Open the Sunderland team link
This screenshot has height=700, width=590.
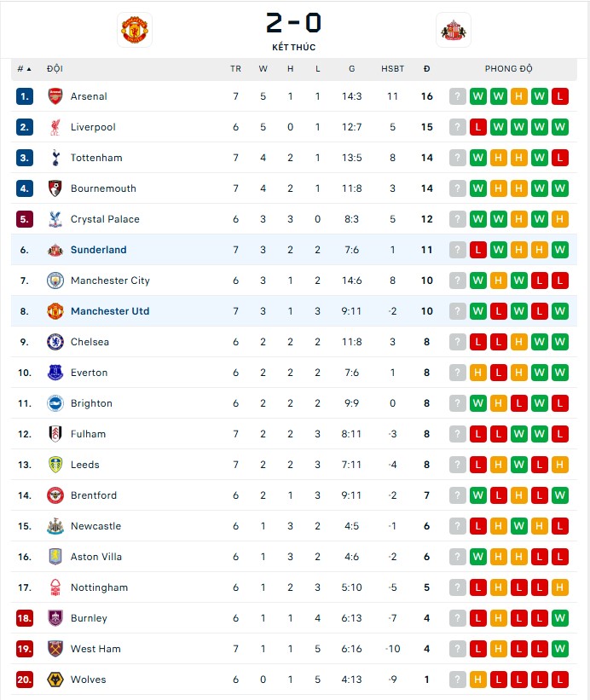coord(98,250)
